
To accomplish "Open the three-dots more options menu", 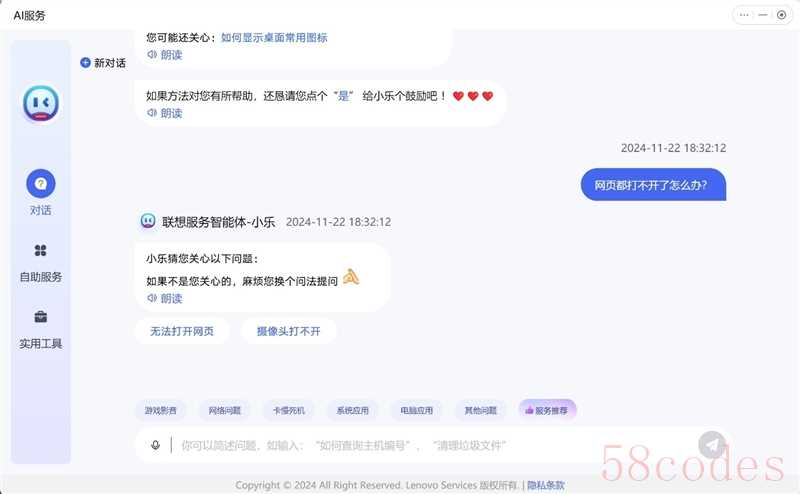I will (x=744, y=15).
